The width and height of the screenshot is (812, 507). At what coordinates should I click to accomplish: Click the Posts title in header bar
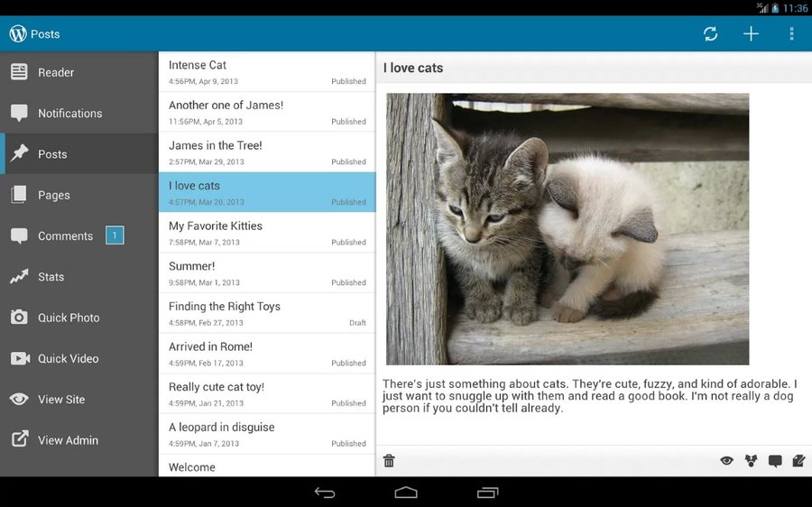pos(45,34)
